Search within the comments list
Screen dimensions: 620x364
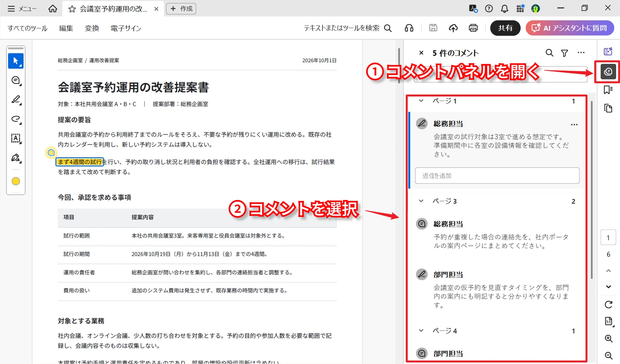point(549,53)
